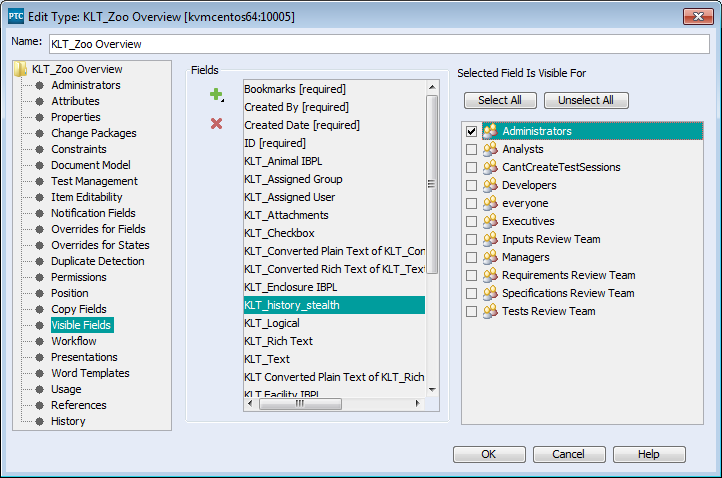The width and height of the screenshot is (722, 478).
Task: Check the Executives checkbox
Action: pos(471,221)
